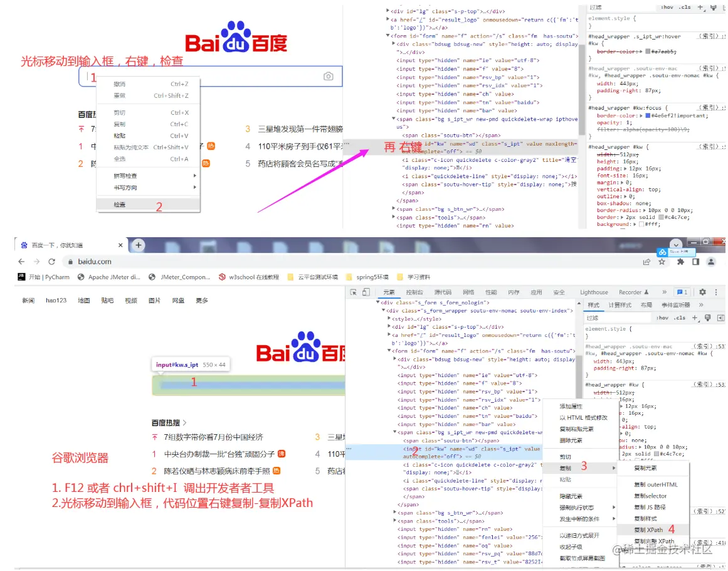Viewport: 728px width, 571px height.
Task: Activate the DevTools element picker tool
Action: 353,292
